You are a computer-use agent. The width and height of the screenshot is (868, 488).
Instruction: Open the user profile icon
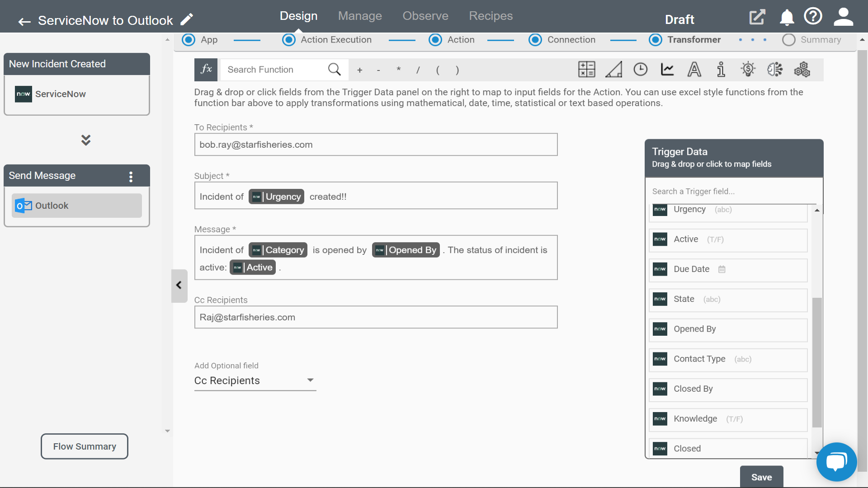pyautogui.click(x=843, y=17)
